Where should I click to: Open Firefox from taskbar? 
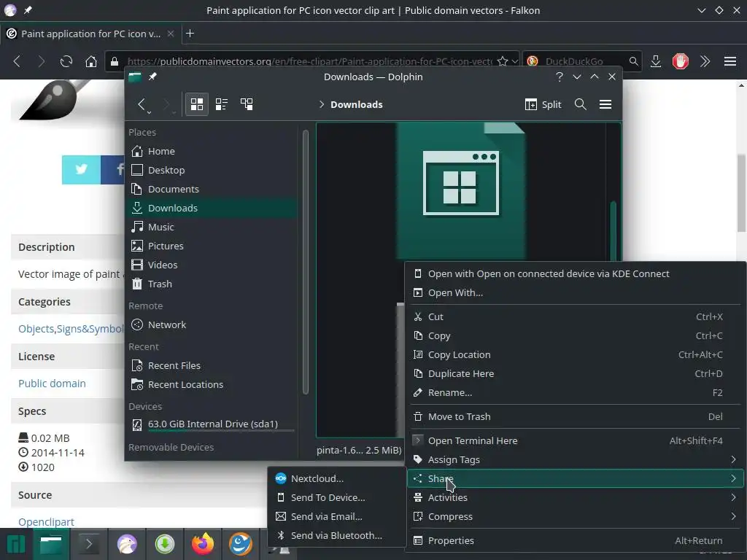[x=203, y=544]
